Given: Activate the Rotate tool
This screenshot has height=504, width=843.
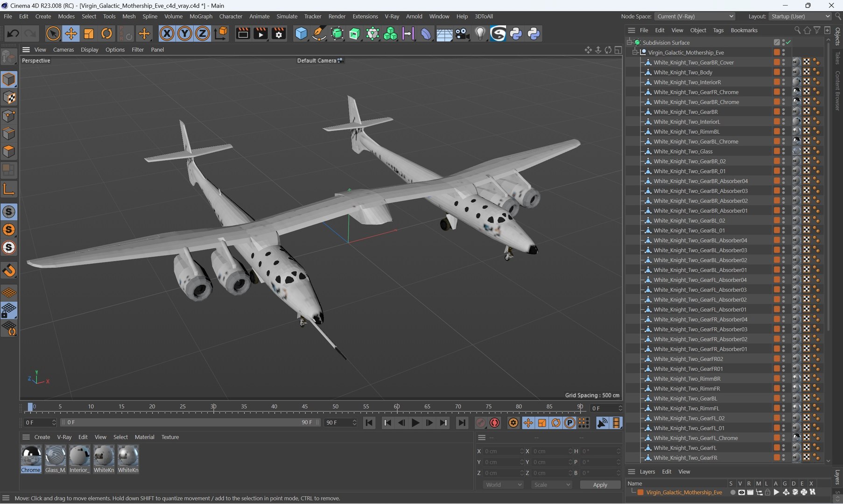Looking at the screenshot, I should point(107,33).
